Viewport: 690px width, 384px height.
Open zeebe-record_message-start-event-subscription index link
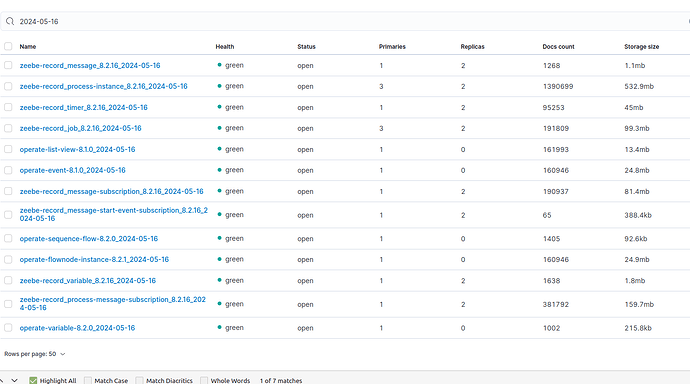[114, 214]
